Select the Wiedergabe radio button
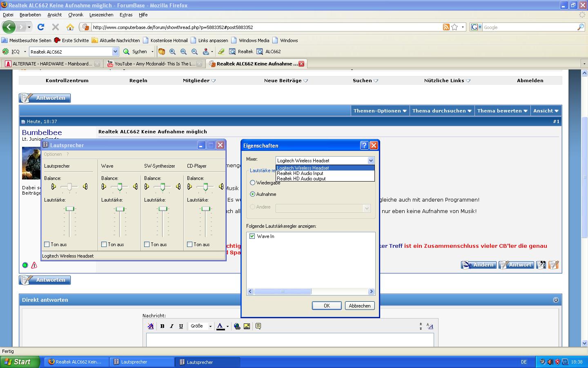Screen dimensions: 588x368 pos(252,183)
